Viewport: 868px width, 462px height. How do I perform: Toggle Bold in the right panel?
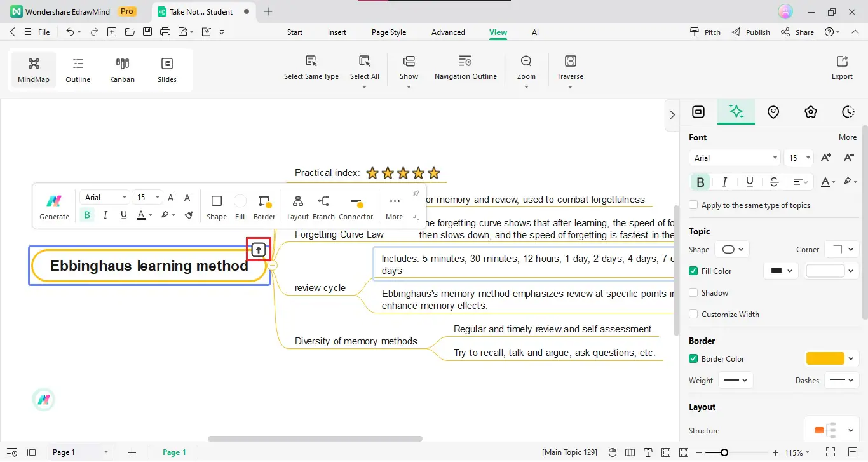[700, 182]
